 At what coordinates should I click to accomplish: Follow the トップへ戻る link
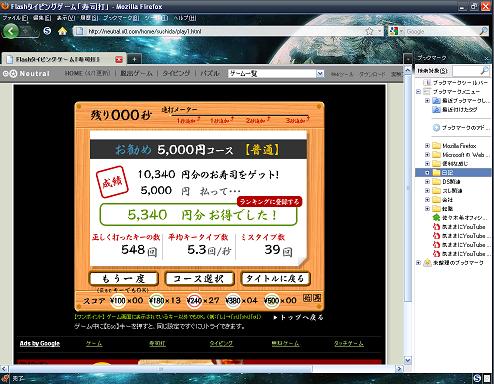click(298, 317)
